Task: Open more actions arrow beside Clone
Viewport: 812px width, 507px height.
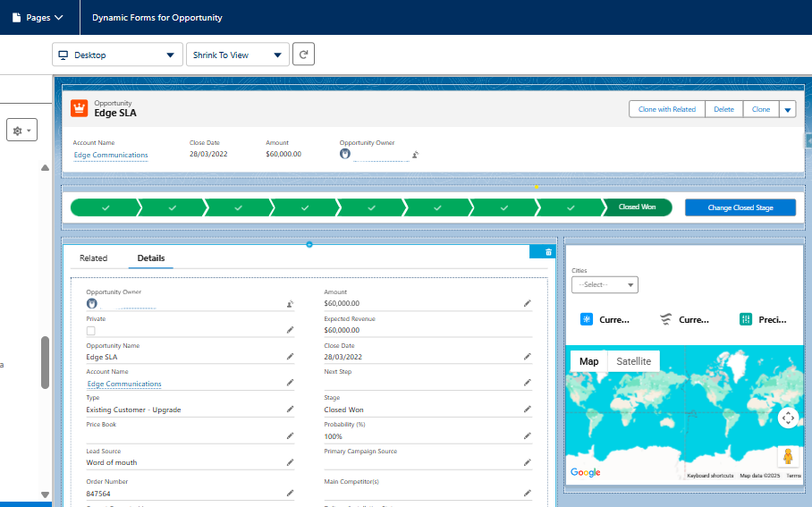Action: (x=787, y=109)
